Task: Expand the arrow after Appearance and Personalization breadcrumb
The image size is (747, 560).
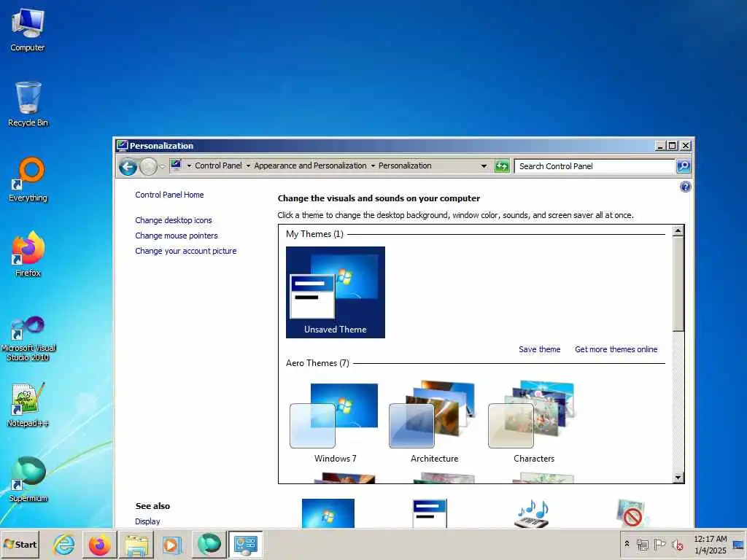Action: tap(373, 166)
